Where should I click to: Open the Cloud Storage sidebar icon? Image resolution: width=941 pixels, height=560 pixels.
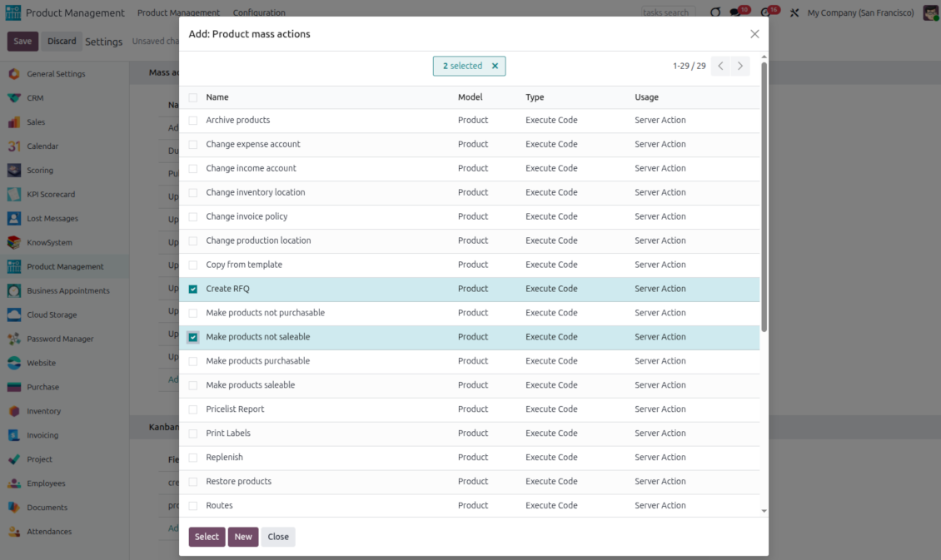pyautogui.click(x=14, y=315)
